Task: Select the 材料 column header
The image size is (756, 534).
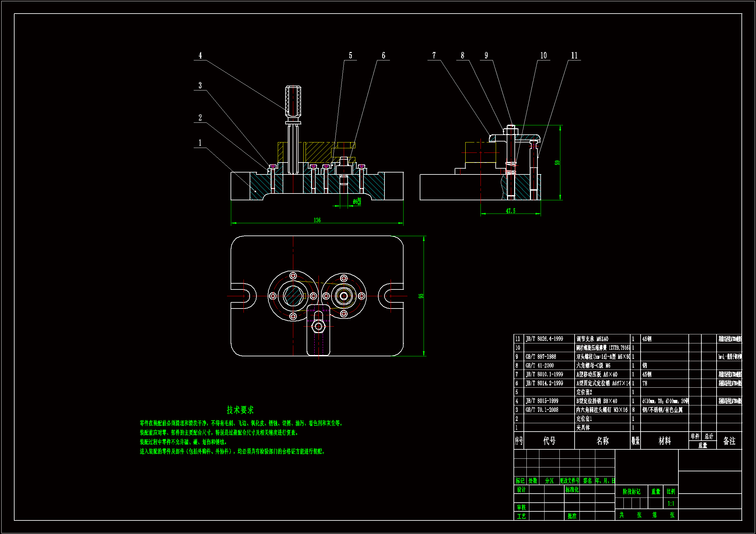Action: pyautogui.click(x=664, y=441)
